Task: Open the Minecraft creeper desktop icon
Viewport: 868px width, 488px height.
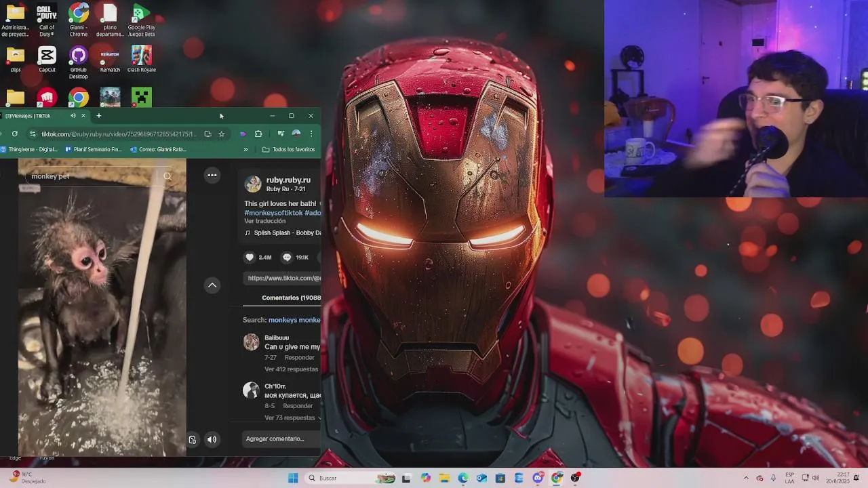Action: pyautogui.click(x=141, y=98)
